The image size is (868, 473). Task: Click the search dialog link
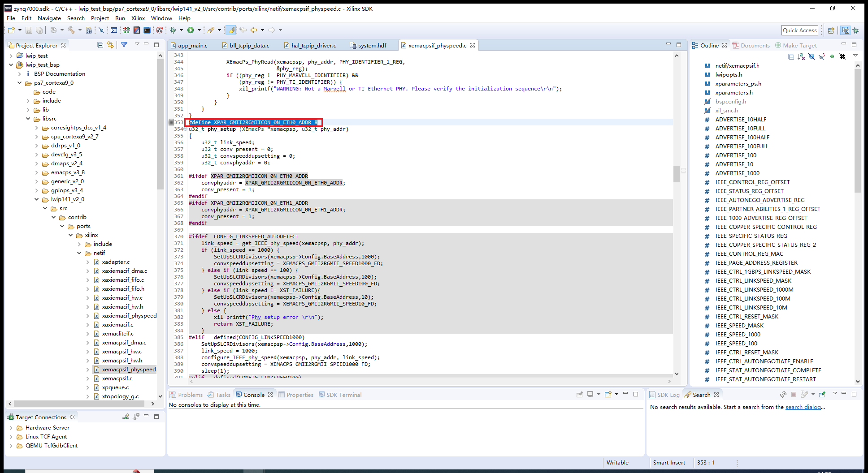803,407
